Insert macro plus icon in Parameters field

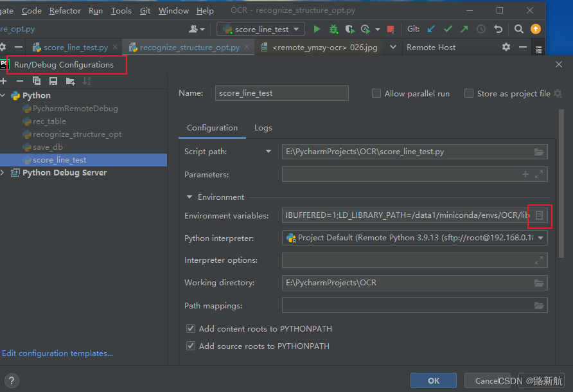coord(525,174)
